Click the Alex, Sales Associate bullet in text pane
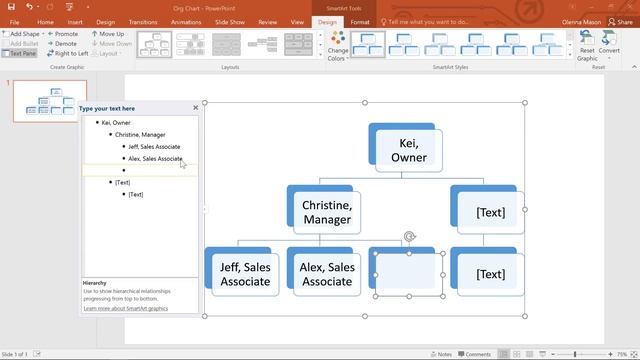 coord(155,159)
